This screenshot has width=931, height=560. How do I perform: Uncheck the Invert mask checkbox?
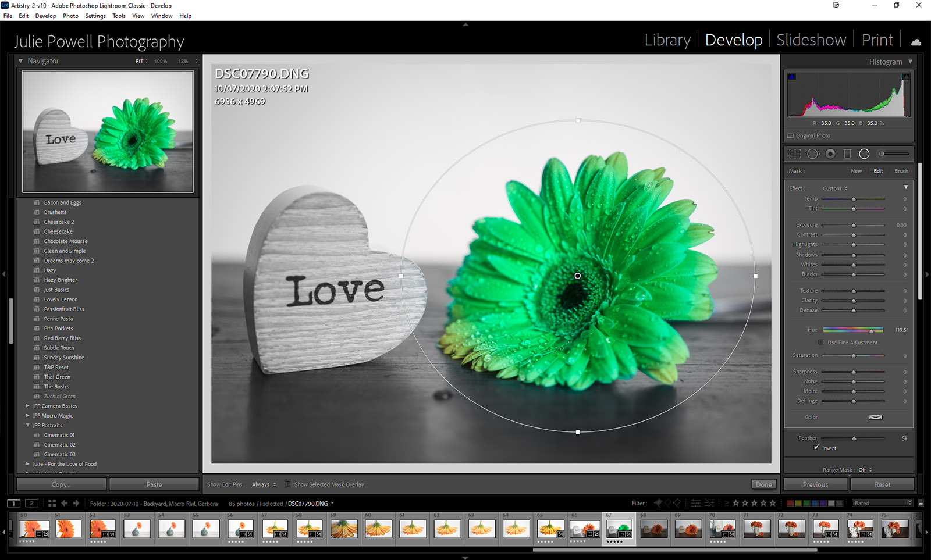816,448
